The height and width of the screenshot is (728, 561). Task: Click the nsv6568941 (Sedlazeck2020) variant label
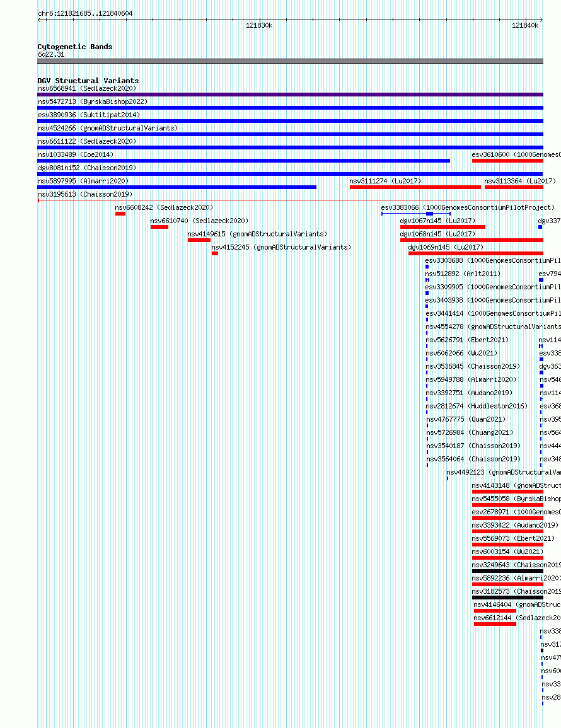coord(87,88)
